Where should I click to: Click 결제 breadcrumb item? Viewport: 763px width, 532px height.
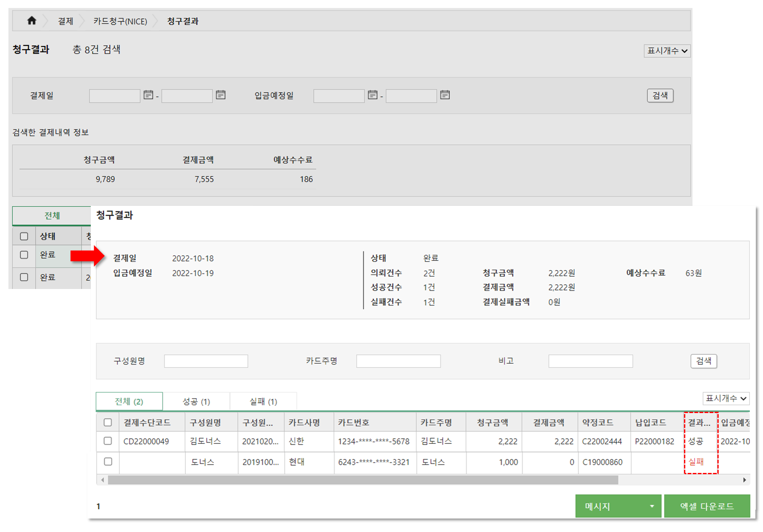pos(65,21)
